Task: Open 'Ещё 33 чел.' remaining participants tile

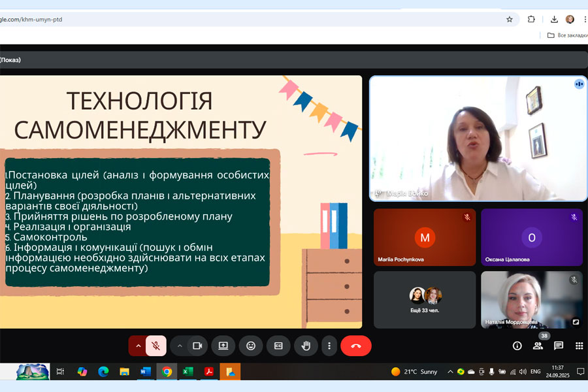Action: tap(425, 300)
